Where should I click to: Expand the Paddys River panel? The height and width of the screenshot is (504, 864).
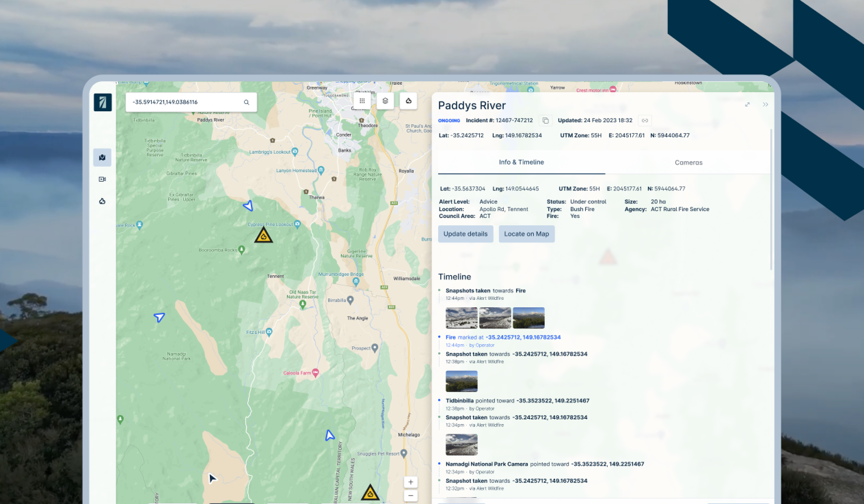[747, 104]
